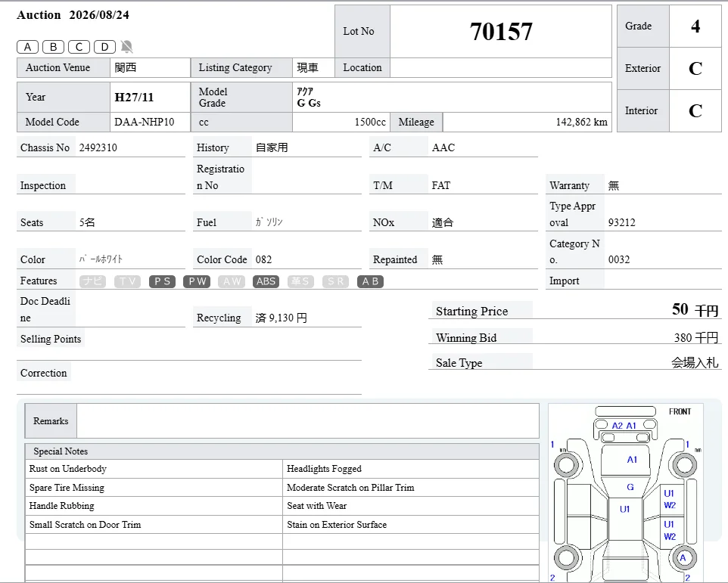Click engine displacement 1500cc
This screenshot has width=728, height=583.
[370, 122]
